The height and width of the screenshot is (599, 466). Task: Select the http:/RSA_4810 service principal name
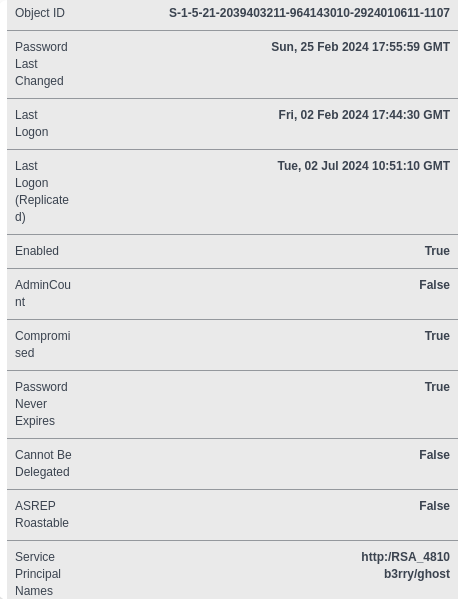pos(405,557)
